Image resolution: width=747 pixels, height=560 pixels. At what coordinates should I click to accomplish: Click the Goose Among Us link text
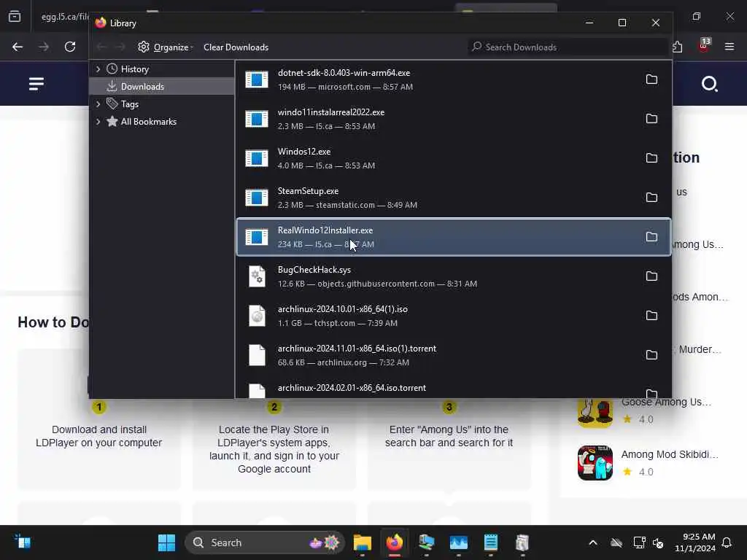[666, 402]
